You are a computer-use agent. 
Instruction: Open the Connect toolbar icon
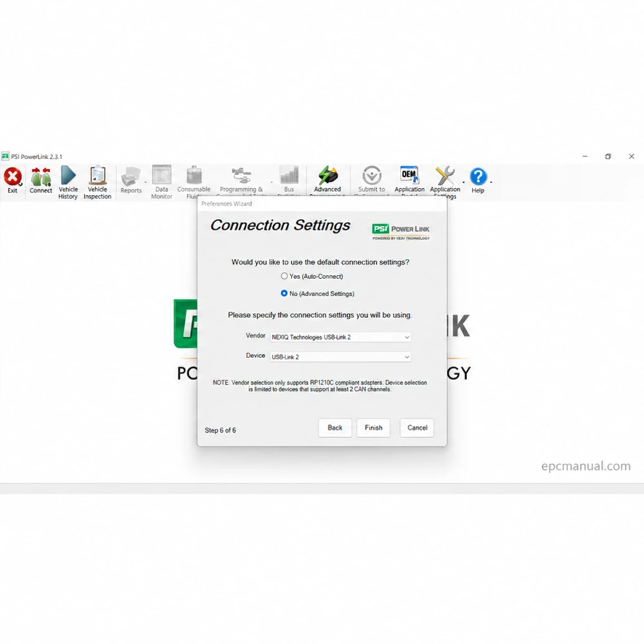pyautogui.click(x=41, y=177)
